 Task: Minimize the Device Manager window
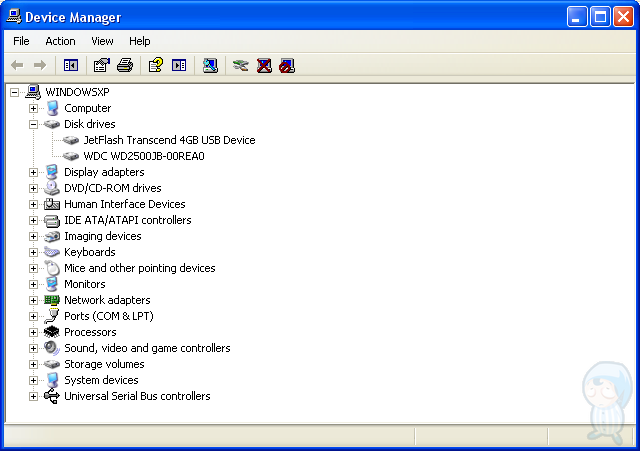point(576,17)
